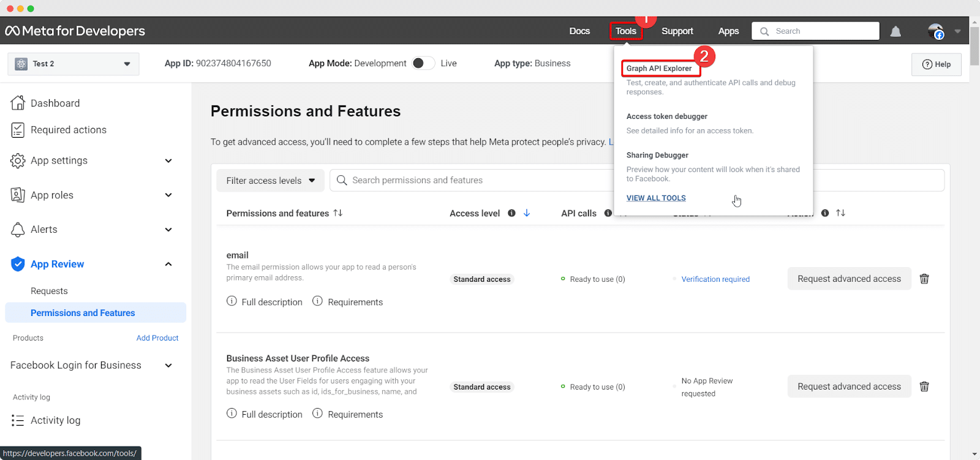The image size is (980, 460).
Task: Open the Tools menu
Action: tap(626, 31)
